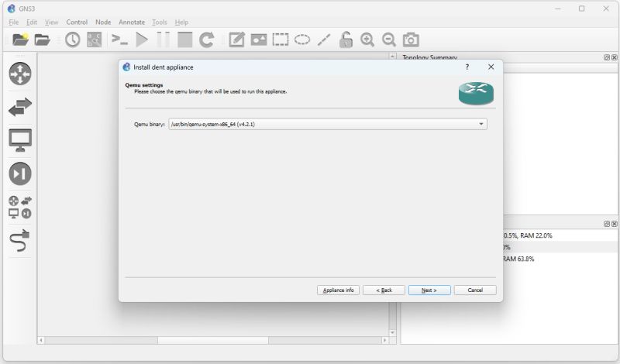Take a screenshot with camera icon
The height and width of the screenshot is (364, 620).
click(411, 39)
